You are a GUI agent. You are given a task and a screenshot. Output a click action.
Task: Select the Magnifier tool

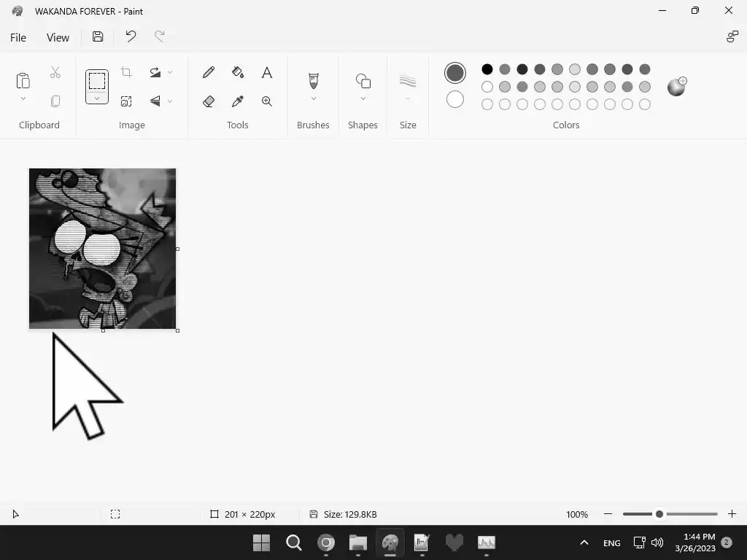pyautogui.click(x=267, y=101)
